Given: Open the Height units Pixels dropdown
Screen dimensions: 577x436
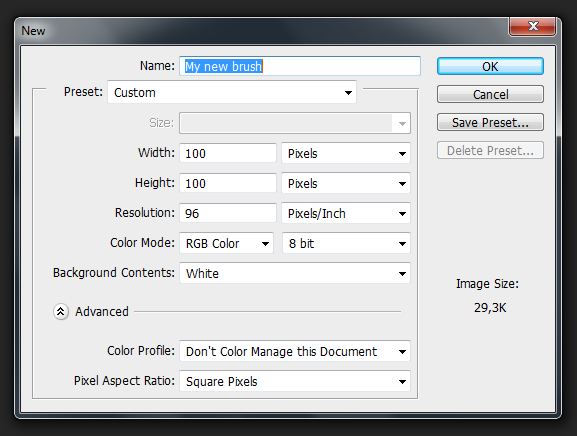Looking at the screenshot, I should tap(346, 183).
